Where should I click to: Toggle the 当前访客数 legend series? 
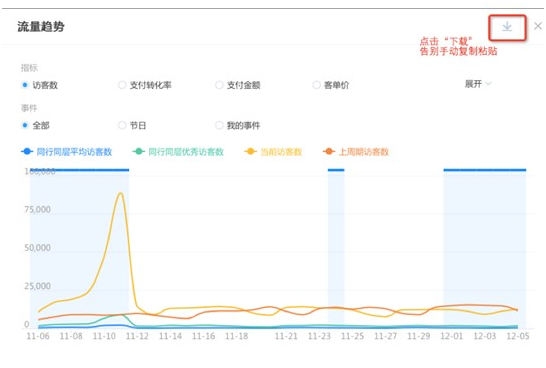point(273,152)
